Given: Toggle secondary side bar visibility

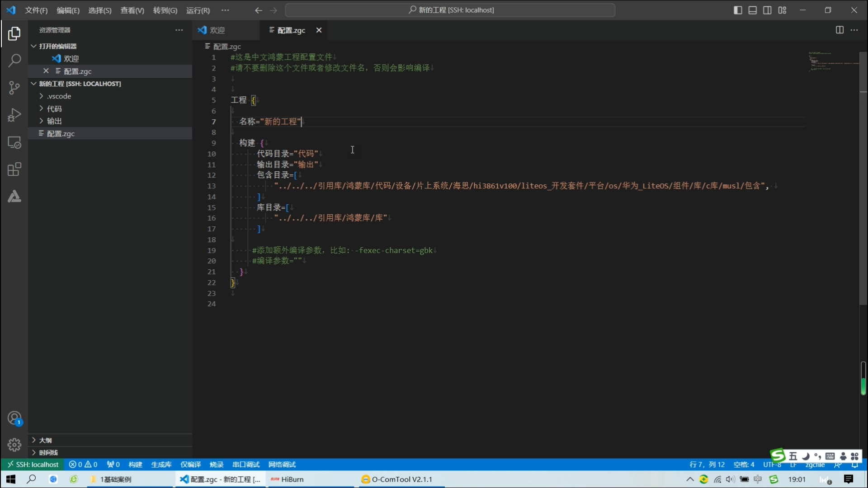Looking at the screenshot, I should (767, 10).
